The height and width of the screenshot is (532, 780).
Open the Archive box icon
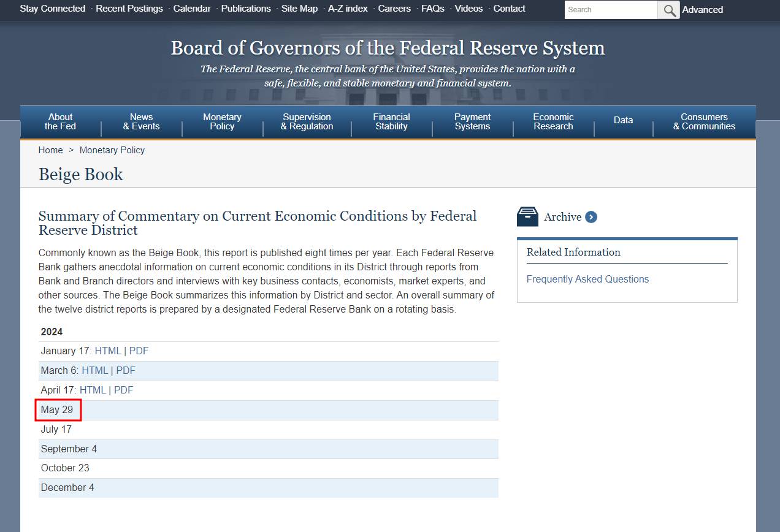point(527,216)
